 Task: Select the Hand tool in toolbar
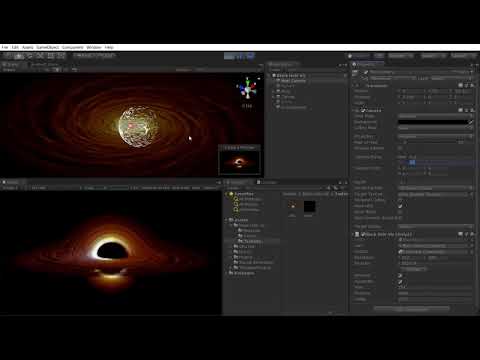[8, 56]
